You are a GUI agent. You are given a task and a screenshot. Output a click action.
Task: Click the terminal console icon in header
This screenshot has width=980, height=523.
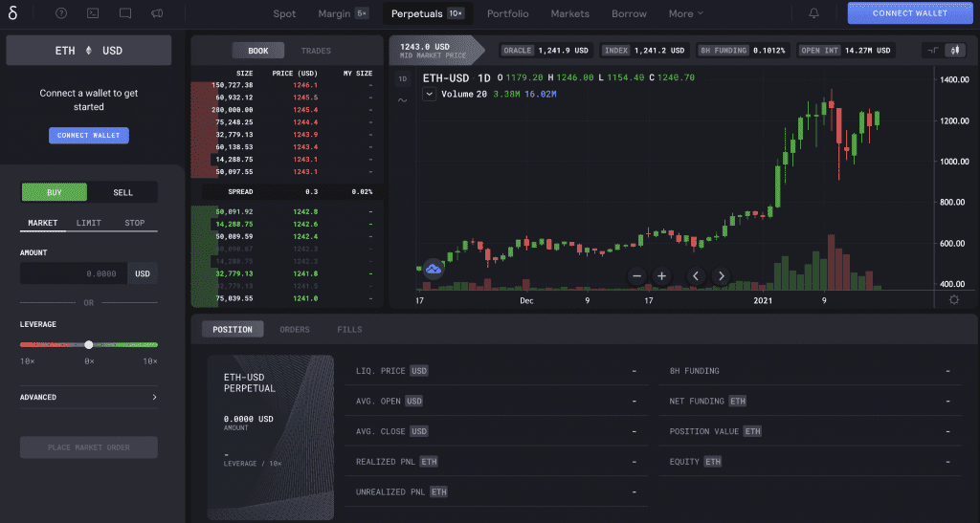92,13
